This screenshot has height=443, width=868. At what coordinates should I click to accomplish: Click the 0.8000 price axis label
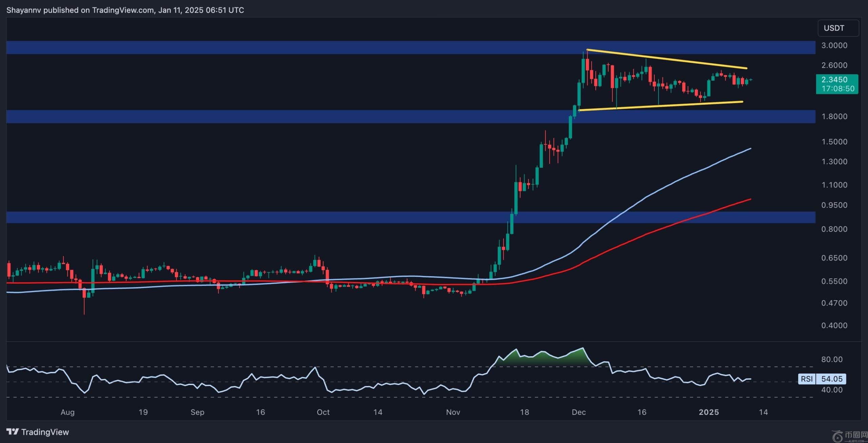point(834,229)
